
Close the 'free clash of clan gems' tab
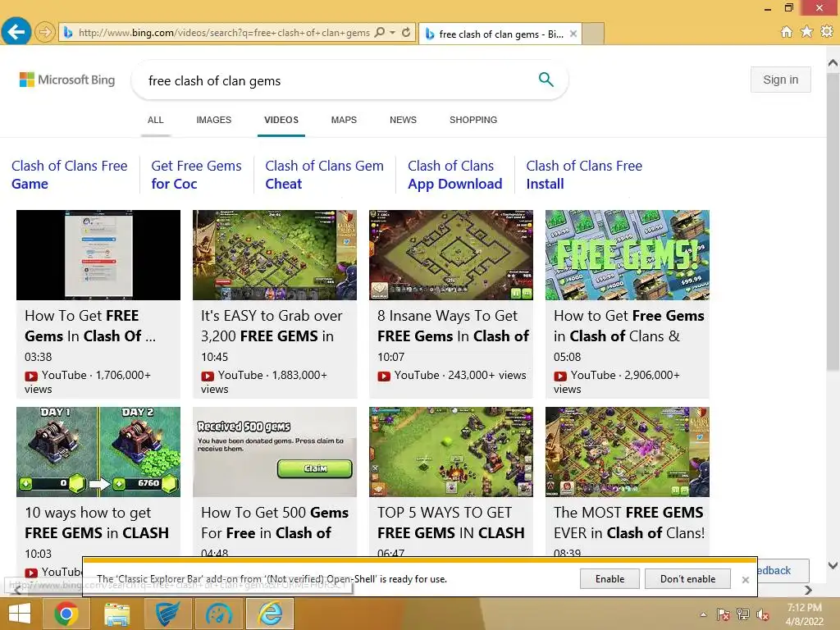click(573, 34)
